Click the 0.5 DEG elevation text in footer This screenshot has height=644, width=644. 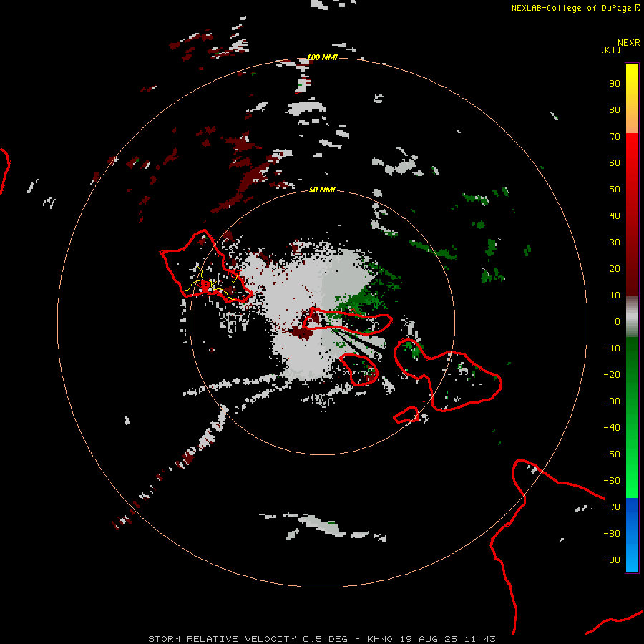(326, 639)
